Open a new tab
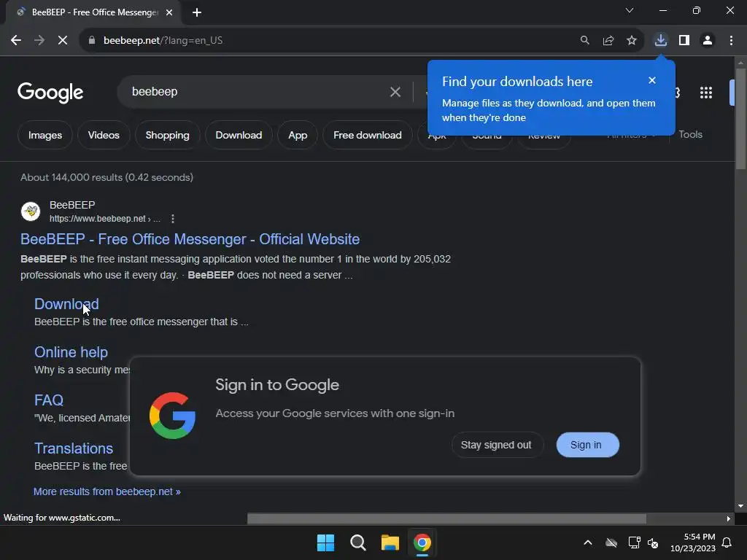The width and height of the screenshot is (747, 560). pos(197,12)
